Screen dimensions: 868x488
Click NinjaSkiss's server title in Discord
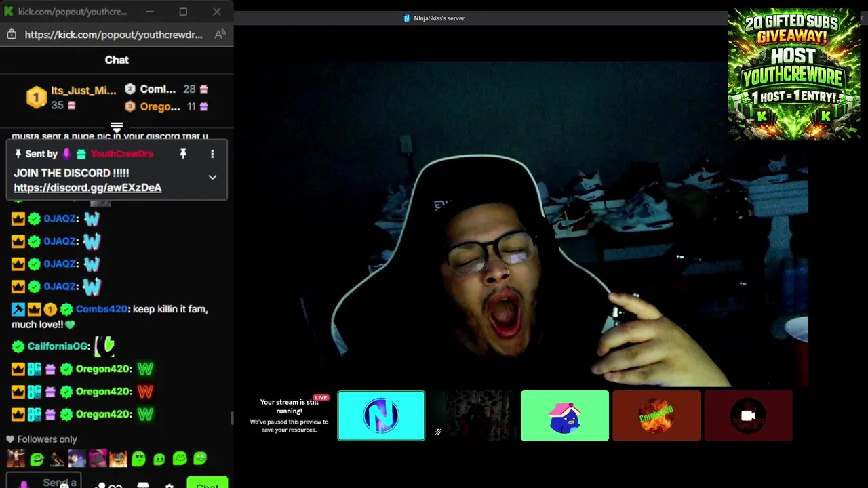coord(439,18)
